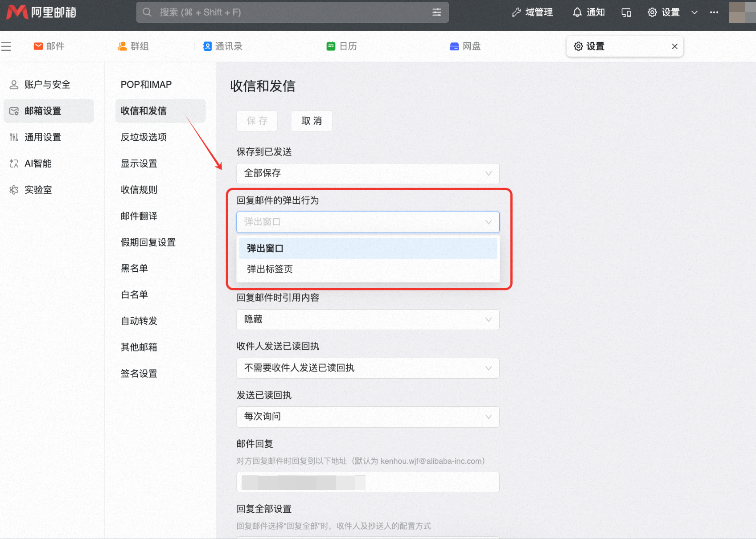Open 实验室 section
The height and width of the screenshot is (539, 756).
(49, 189)
